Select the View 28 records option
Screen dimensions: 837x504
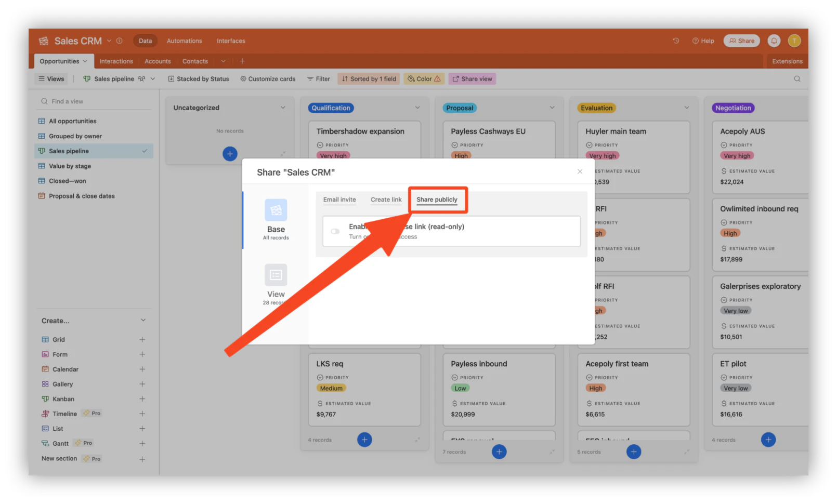coord(276,285)
